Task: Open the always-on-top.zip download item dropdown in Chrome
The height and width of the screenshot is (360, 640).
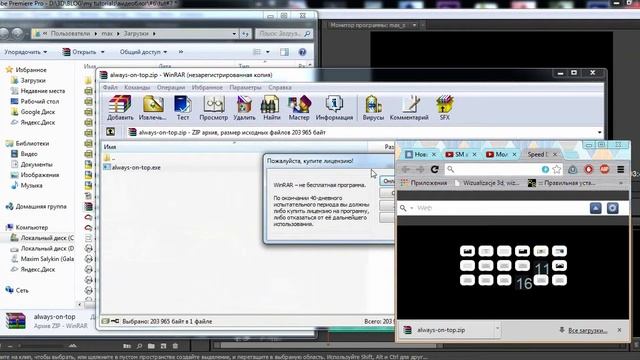Action: [497, 329]
